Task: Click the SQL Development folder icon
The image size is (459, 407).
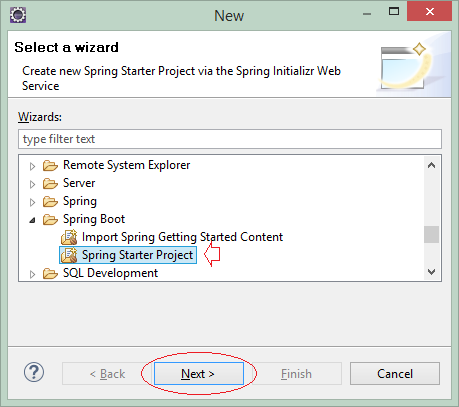Action: [x=50, y=273]
